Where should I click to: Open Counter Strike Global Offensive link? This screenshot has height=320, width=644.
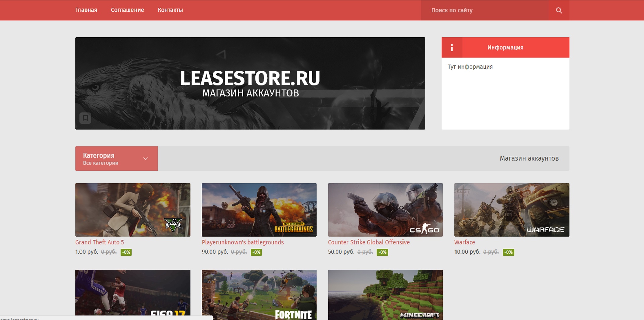pos(369,242)
